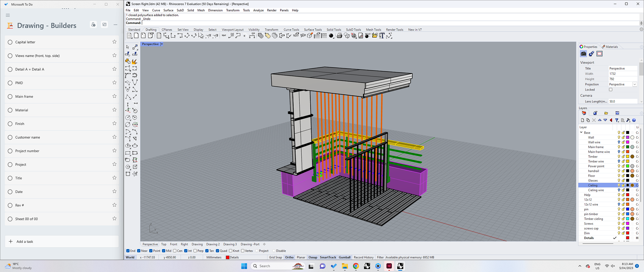The height and width of the screenshot is (272, 644).
Task: Mark the 'Main frame' task as complete
Action: click(x=10, y=97)
